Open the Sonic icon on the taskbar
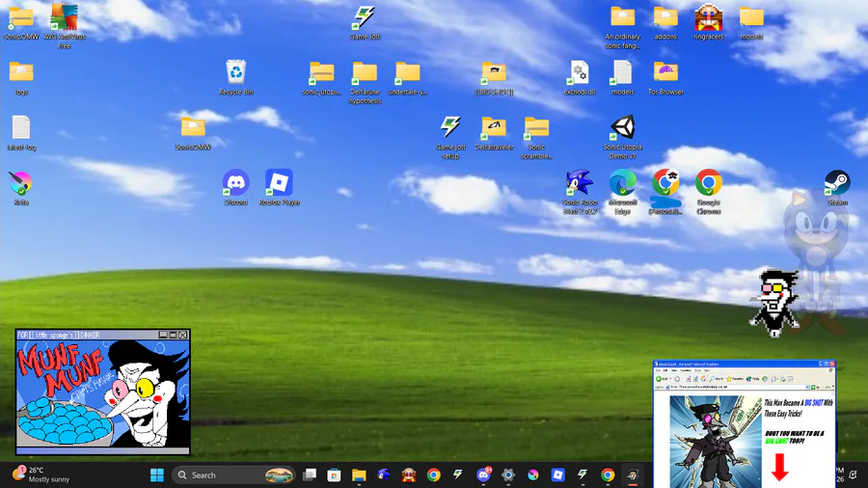 (384, 474)
